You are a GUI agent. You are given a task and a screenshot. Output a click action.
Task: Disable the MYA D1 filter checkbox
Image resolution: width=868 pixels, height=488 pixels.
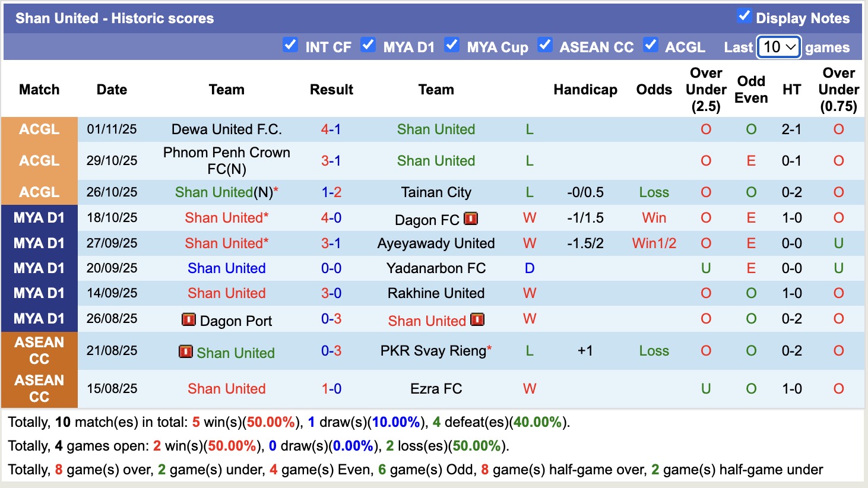[x=368, y=45]
